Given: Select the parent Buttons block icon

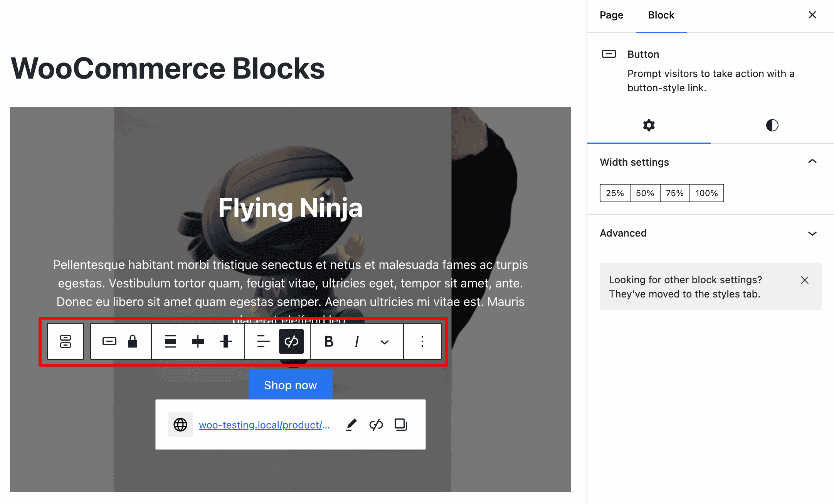Looking at the screenshot, I should point(66,341).
